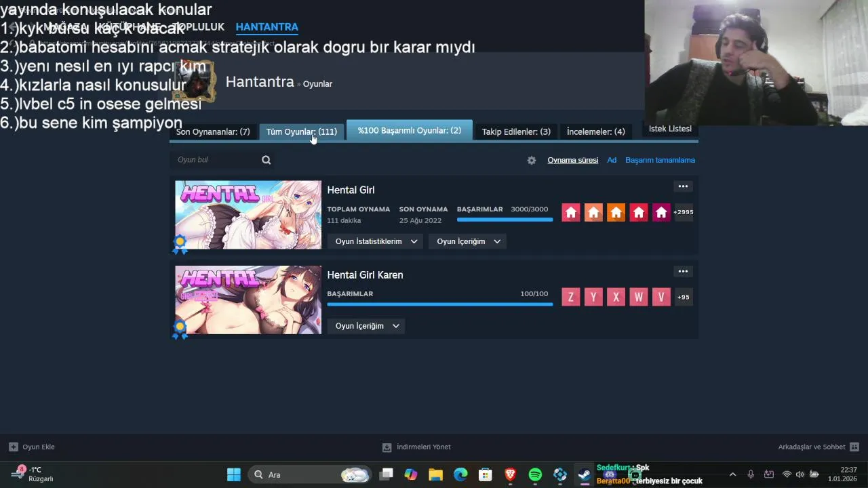Click the Z achievement icon

(571, 297)
